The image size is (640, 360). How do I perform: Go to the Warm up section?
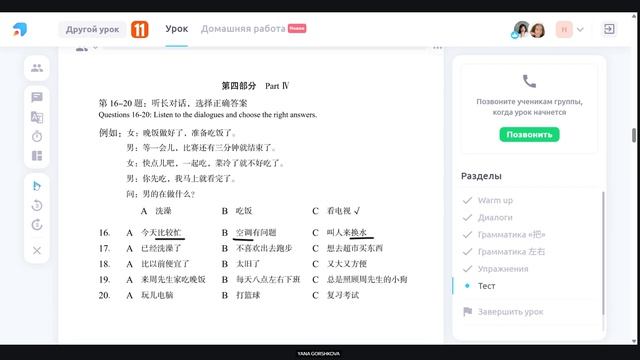click(495, 200)
